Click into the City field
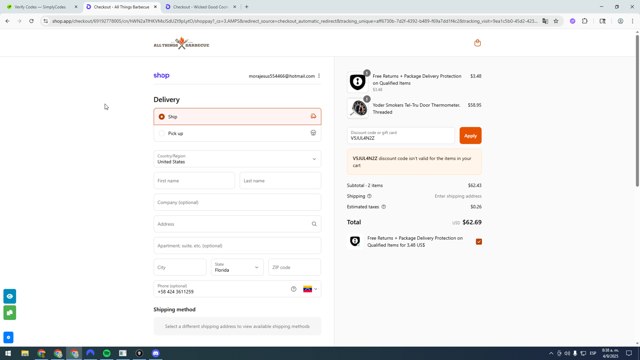The width and height of the screenshot is (640, 360). pos(180,267)
